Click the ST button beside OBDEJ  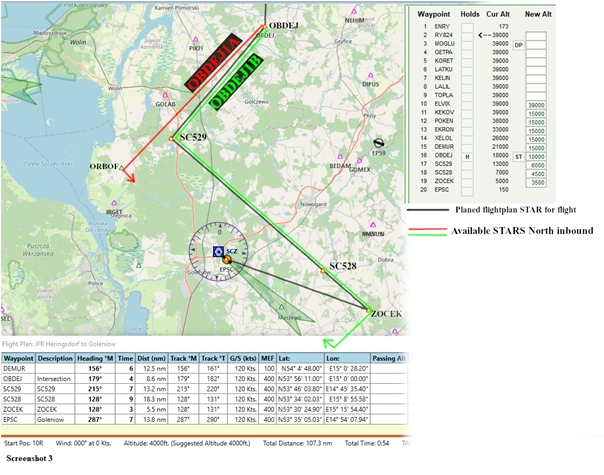[x=518, y=157]
